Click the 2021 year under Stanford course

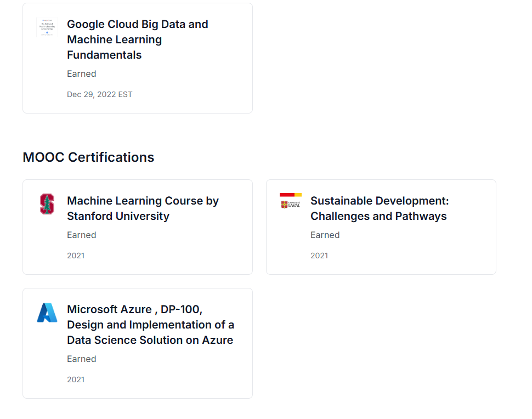coord(76,256)
